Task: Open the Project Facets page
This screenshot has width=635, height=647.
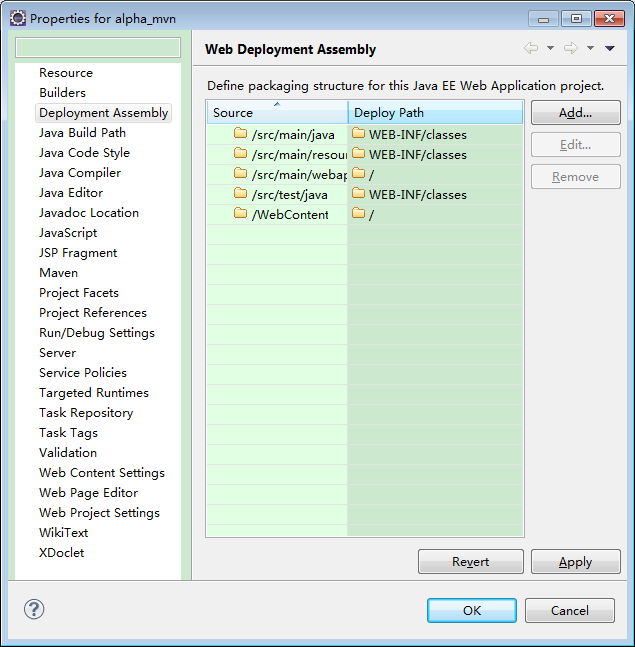Action: click(x=79, y=293)
